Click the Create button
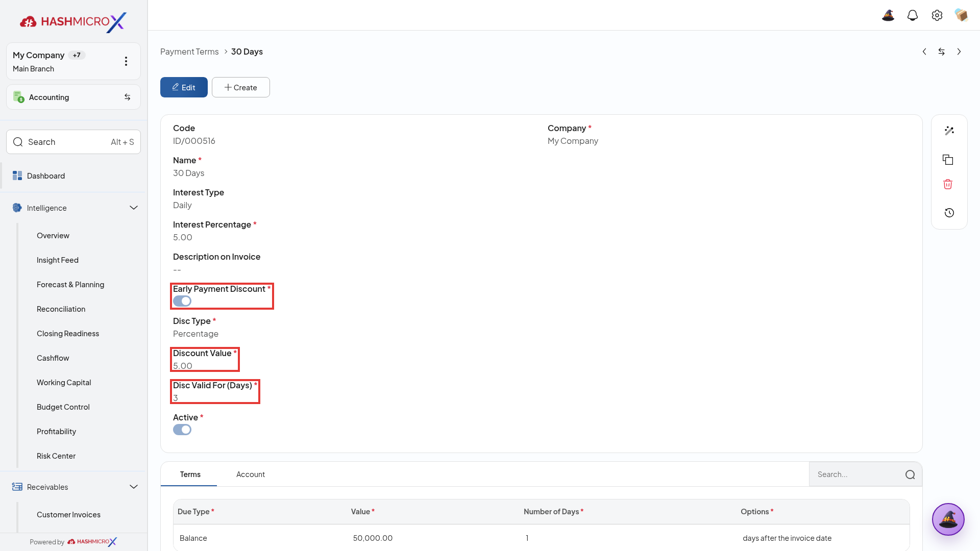This screenshot has width=980, height=551. click(x=241, y=87)
